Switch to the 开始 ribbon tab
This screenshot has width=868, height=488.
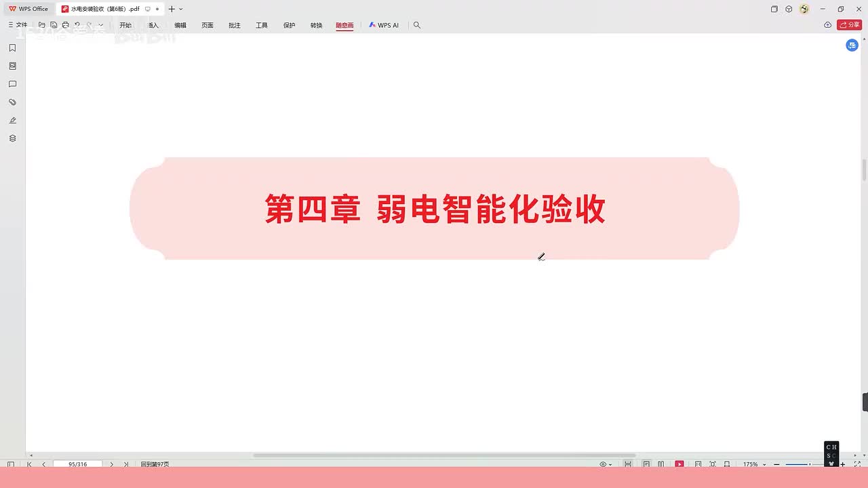coord(125,25)
